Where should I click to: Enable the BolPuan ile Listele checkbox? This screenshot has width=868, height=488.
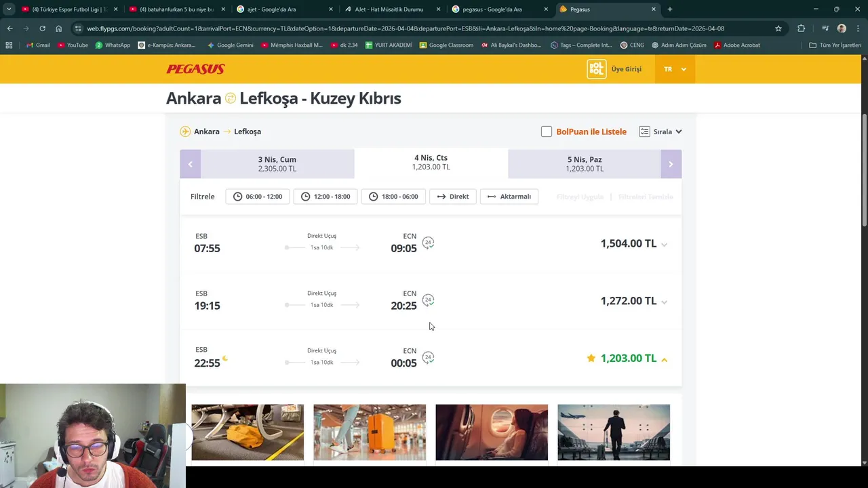[x=547, y=131]
